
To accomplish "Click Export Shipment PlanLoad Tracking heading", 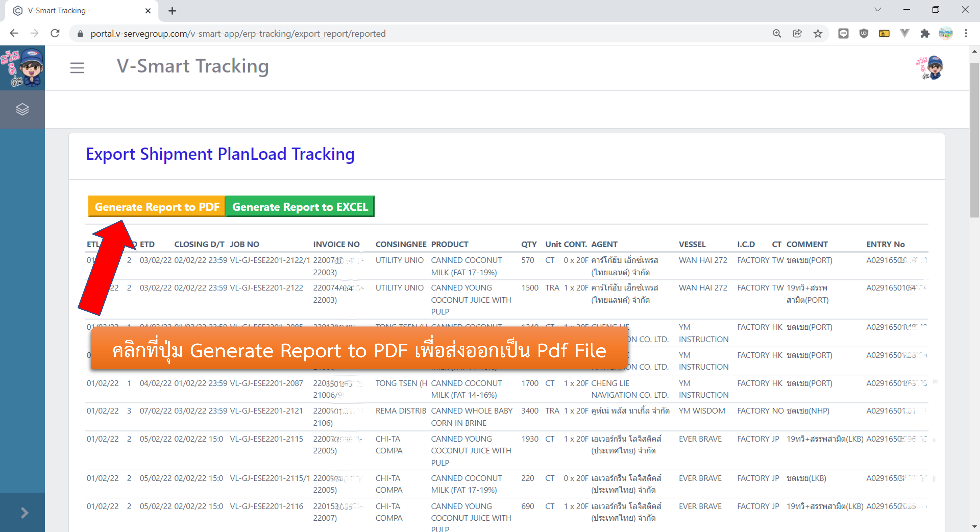I will pos(220,154).
